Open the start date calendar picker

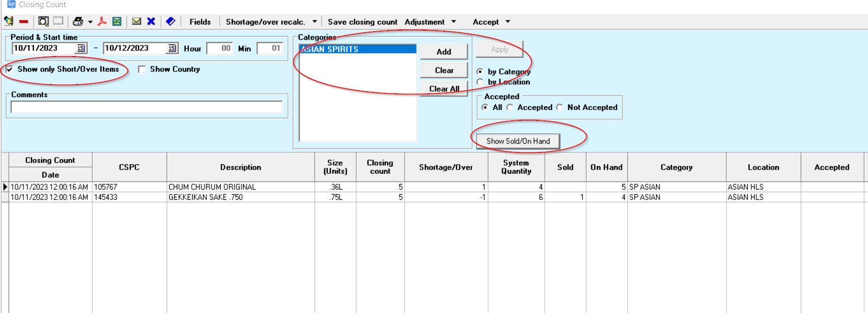pos(81,48)
